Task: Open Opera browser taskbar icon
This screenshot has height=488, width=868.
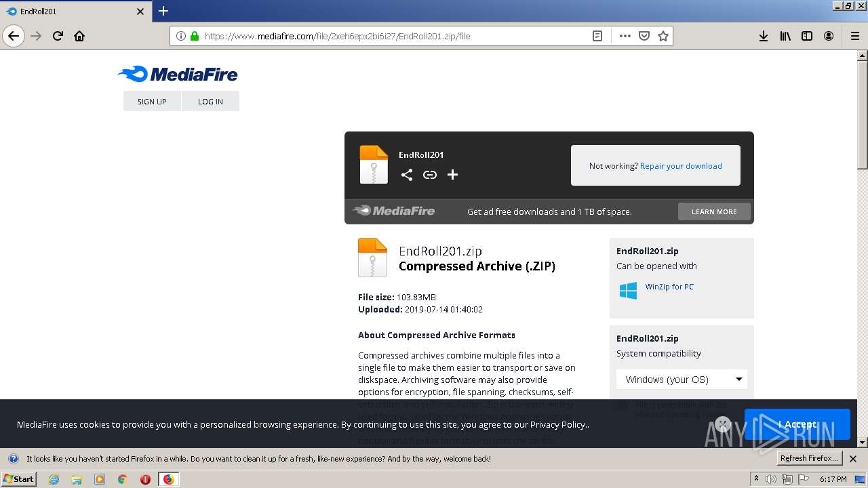Action: click(145, 479)
